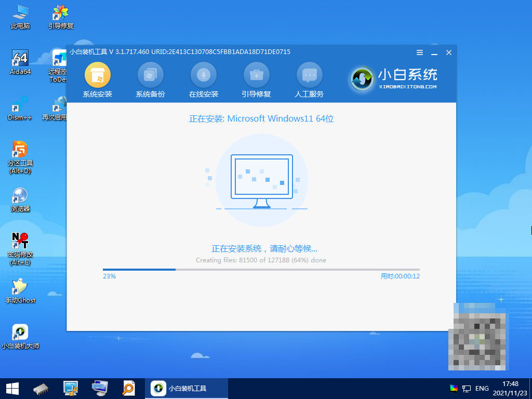This screenshot has height=399, width=532.
Task: Click the ENG language indicator
Action: click(x=482, y=388)
